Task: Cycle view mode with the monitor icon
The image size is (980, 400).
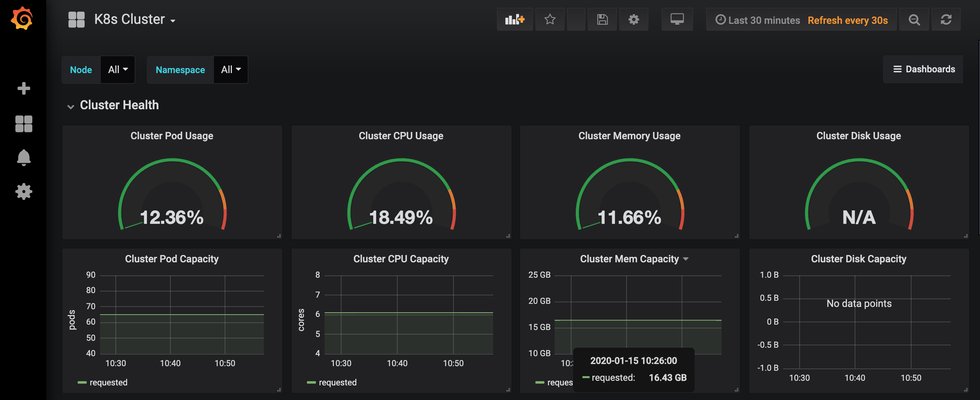Action: pos(677,19)
